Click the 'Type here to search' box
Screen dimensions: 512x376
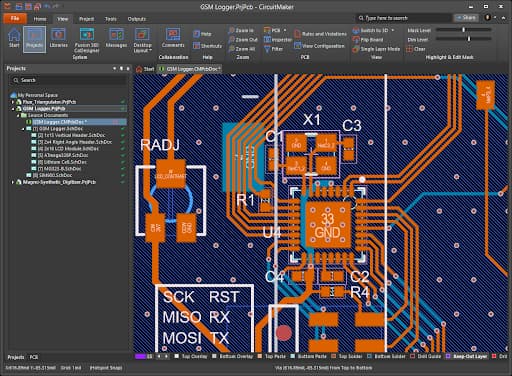point(403,18)
